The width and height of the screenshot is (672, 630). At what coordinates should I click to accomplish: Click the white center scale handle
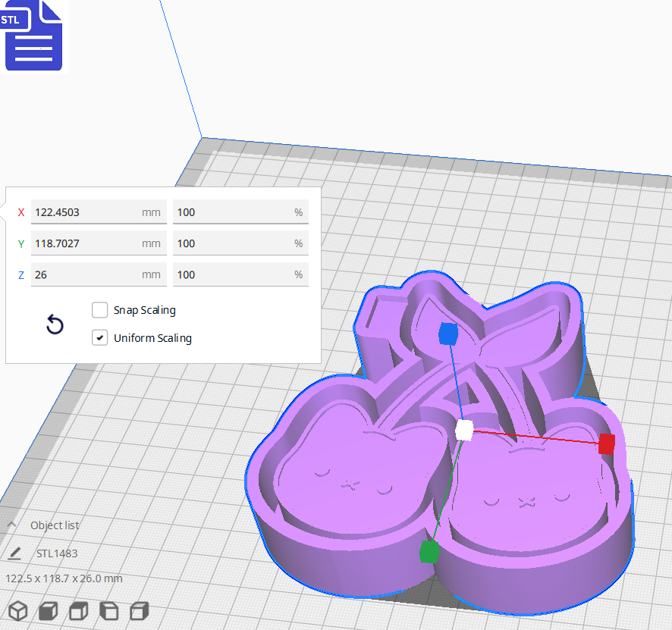pos(465,431)
